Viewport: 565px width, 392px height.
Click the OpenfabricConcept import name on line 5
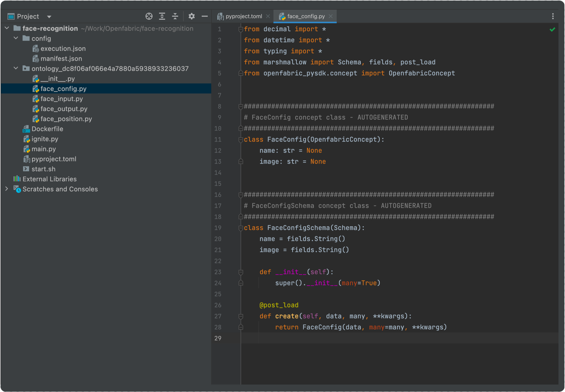click(x=421, y=73)
